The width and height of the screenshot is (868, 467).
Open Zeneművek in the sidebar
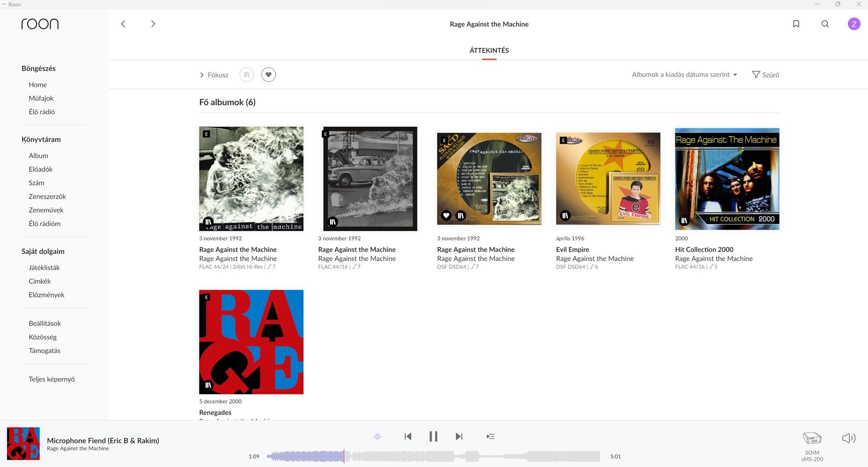tap(46, 210)
